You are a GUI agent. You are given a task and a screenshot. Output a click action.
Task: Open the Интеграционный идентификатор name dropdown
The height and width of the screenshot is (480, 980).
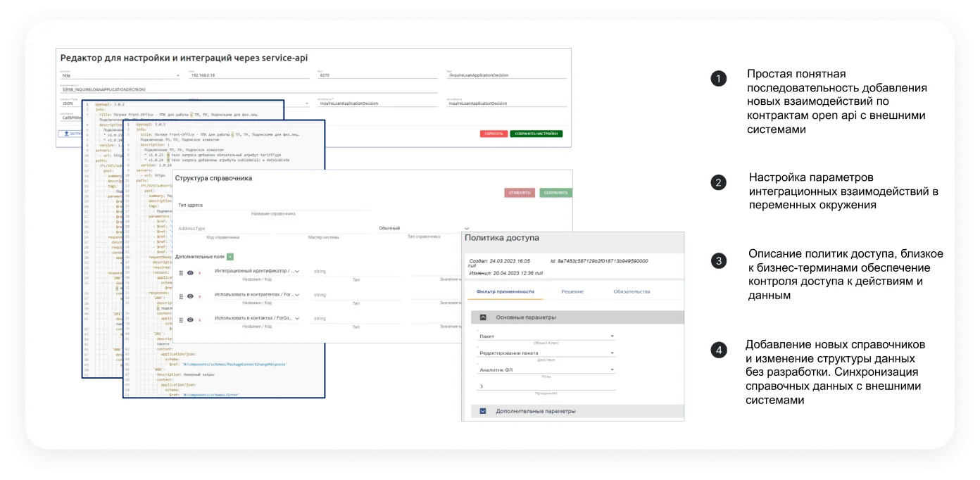tap(257, 272)
